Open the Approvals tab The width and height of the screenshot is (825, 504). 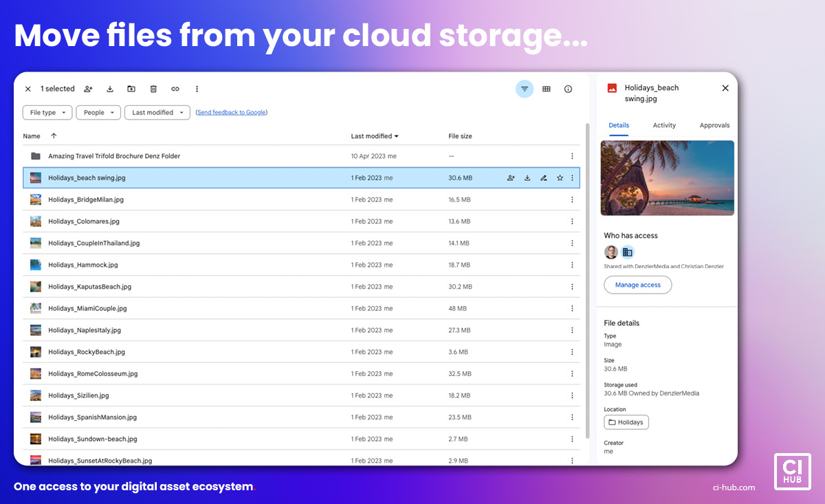click(714, 125)
